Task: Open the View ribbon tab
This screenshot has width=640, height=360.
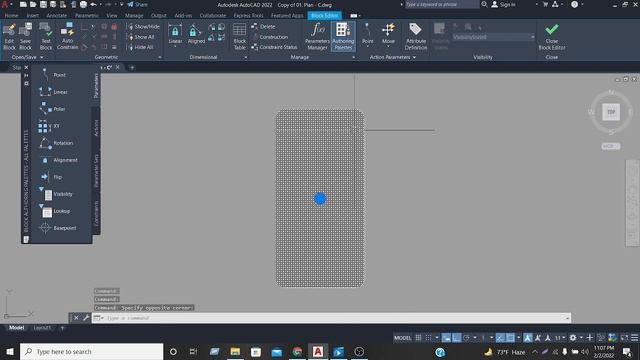Action: click(111, 16)
